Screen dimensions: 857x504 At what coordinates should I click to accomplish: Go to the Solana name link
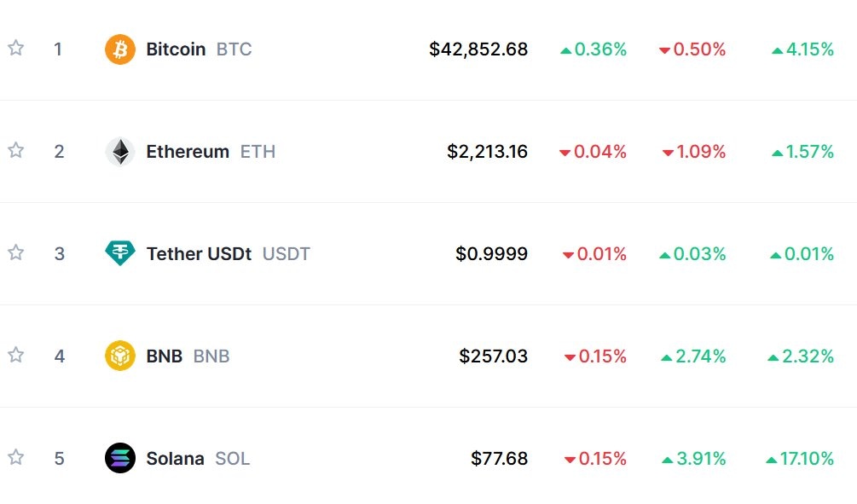[x=175, y=459]
